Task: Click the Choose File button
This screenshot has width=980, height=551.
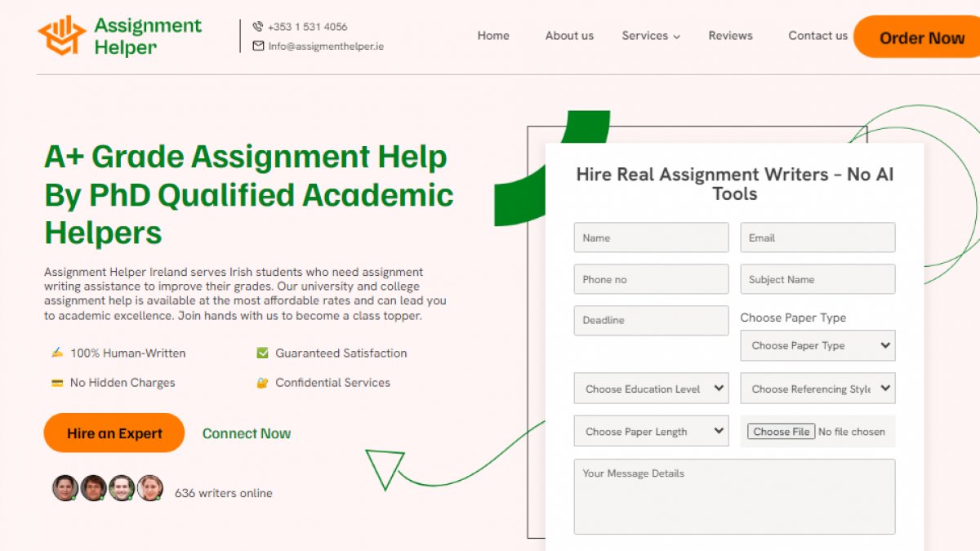Action: 782,432
